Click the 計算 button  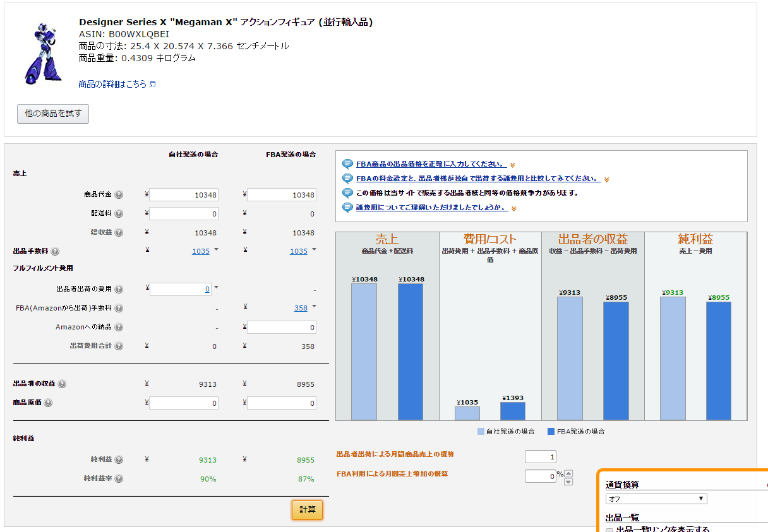pos(307,510)
